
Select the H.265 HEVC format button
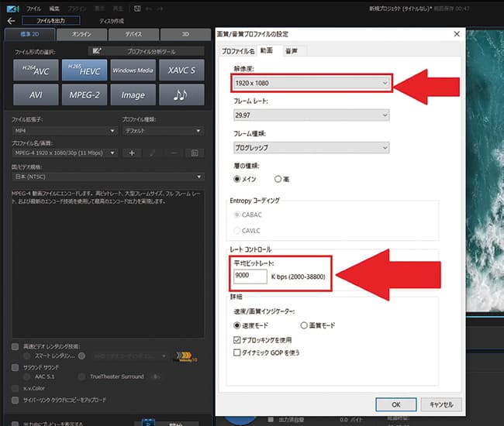(85, 70)
